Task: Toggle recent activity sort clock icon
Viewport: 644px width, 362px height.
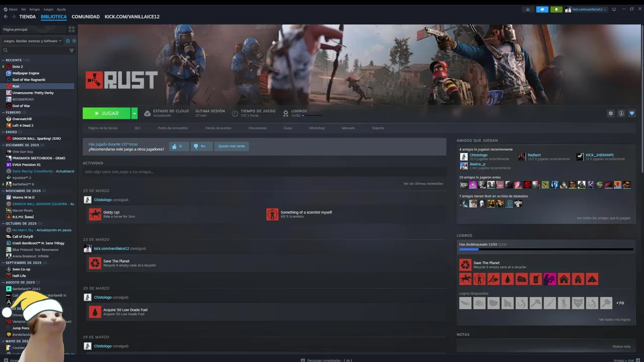Action: 68,41
